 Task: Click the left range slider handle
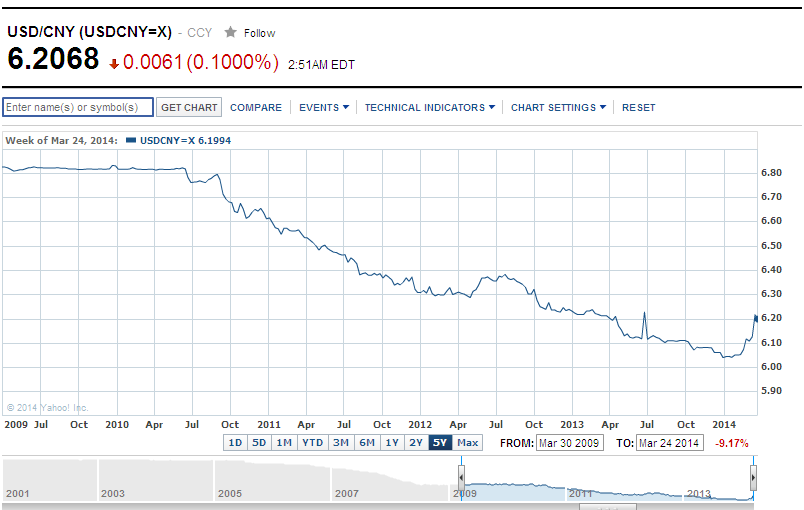click(x=461, y=478)
